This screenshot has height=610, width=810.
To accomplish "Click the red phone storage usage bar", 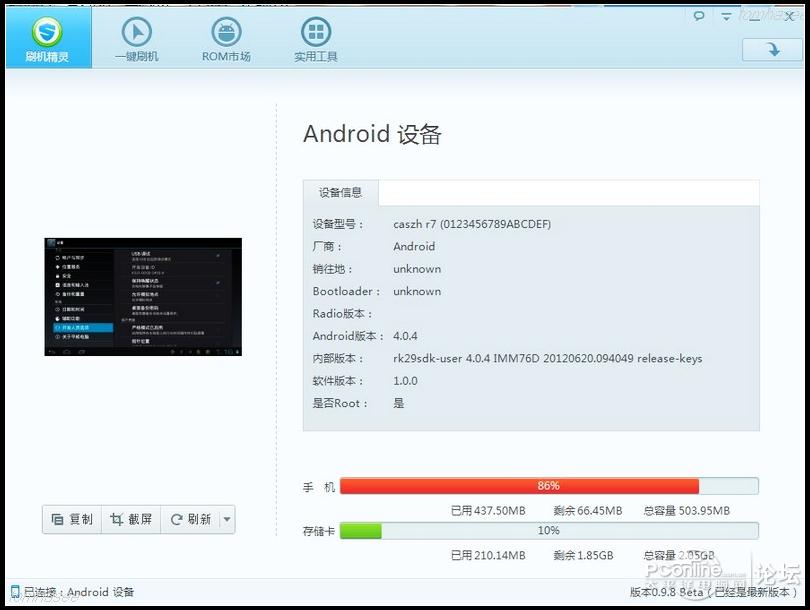I will click(x=519, y=486).
